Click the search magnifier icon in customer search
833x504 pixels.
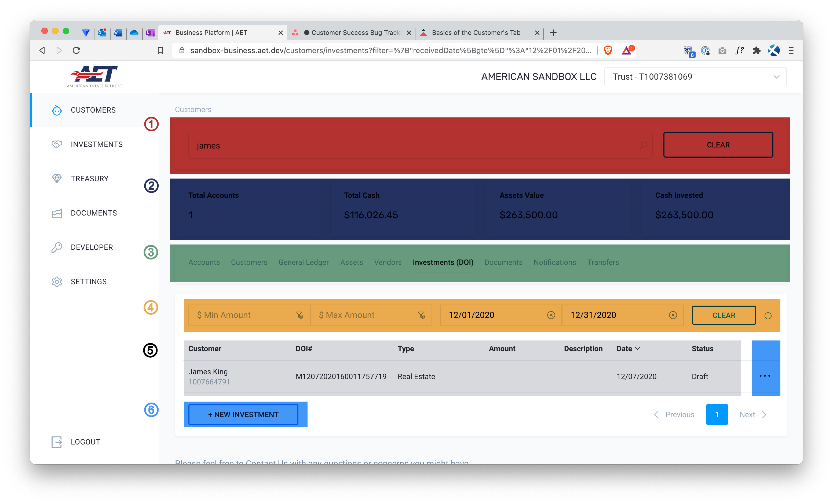(643, 145)
